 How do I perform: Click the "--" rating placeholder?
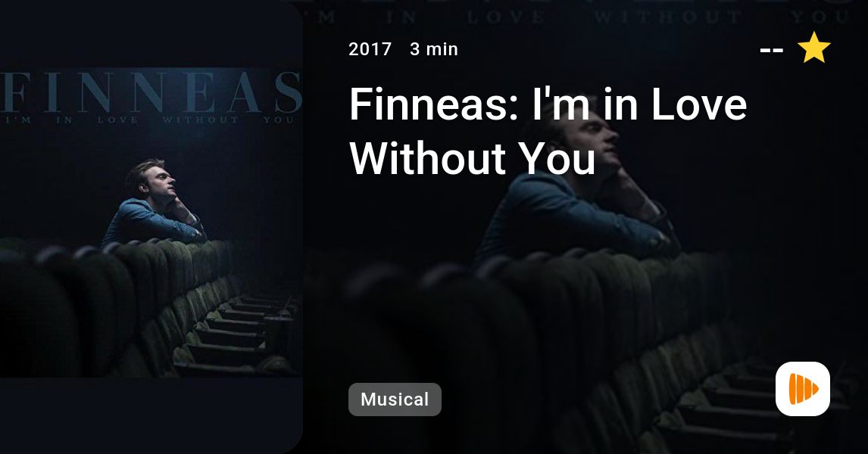point(771,50)
